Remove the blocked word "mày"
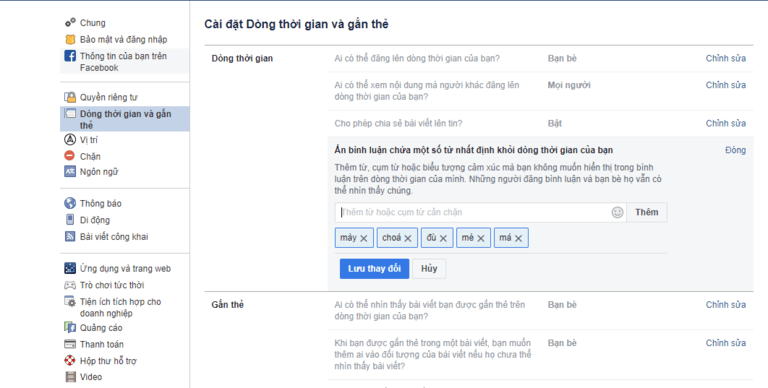This screenshot has height=388, width=768. click(x=363, y=238)
